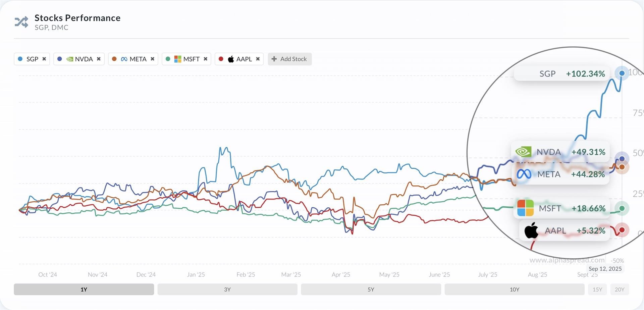The width and height of the screenshot is (644, 310).
Task: Click the Oct '24 axis label
Action: 48,274
